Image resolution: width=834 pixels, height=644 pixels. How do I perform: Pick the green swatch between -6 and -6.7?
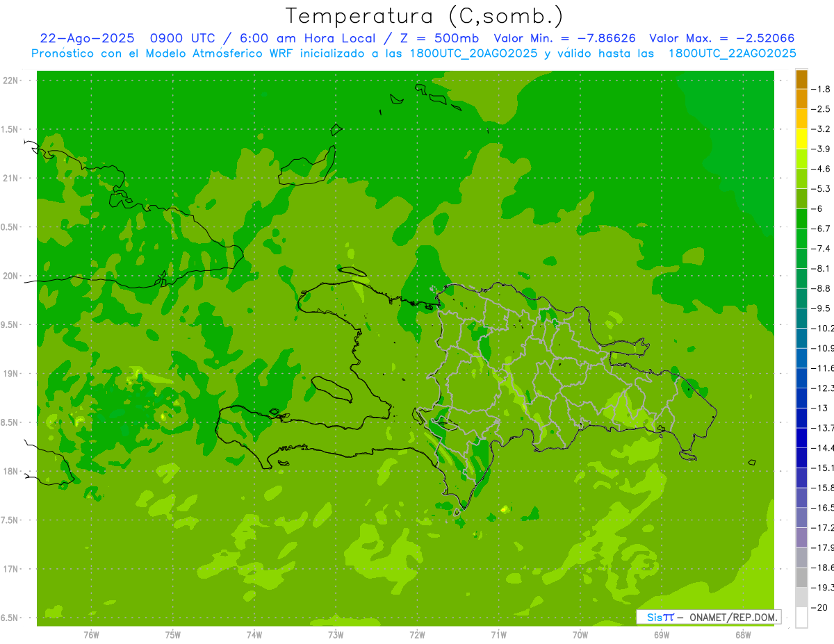point(801,219)
